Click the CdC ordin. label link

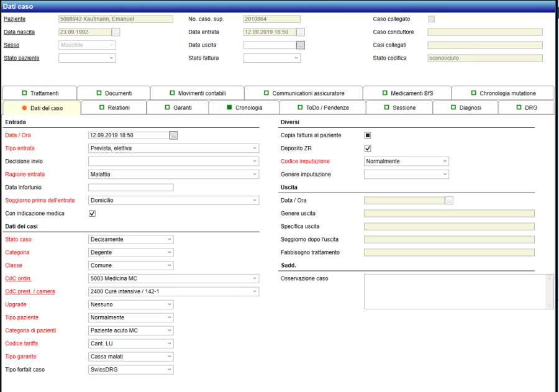18,278
